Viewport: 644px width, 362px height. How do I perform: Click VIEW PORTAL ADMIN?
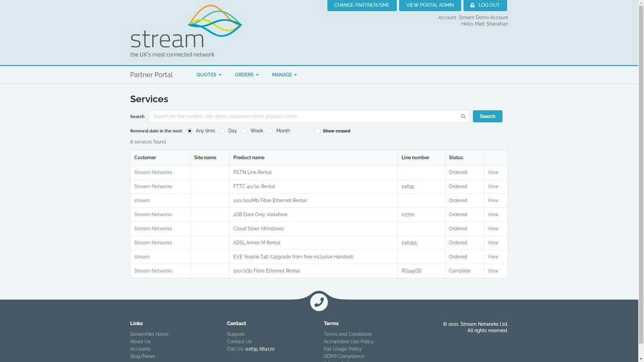coord(429,5)
